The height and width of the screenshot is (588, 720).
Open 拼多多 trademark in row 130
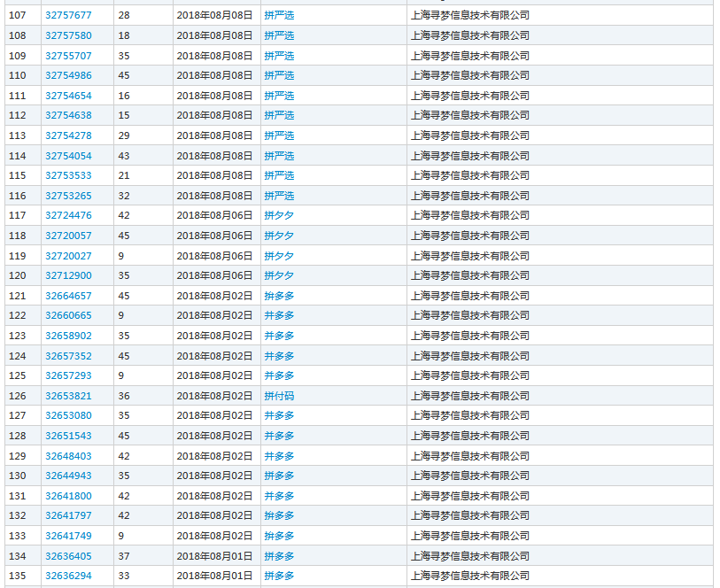[279, 476]
